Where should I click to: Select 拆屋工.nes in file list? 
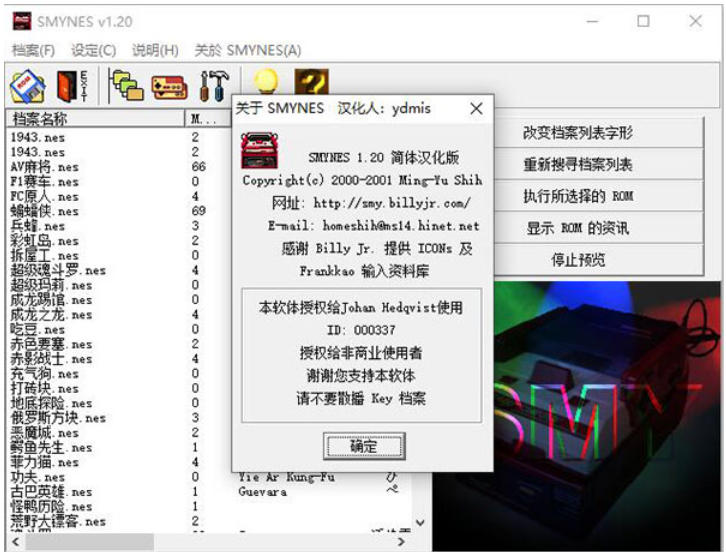click(x=45, y=256)
